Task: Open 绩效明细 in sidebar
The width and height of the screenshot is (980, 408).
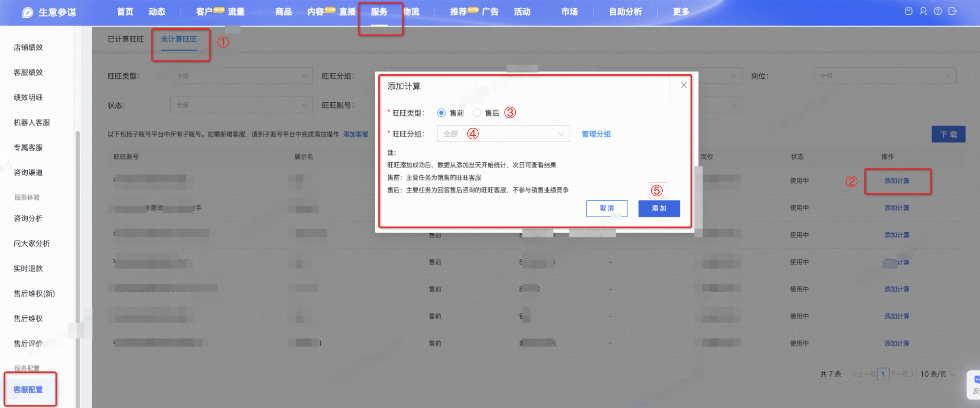Action: [x=28, y=97]
